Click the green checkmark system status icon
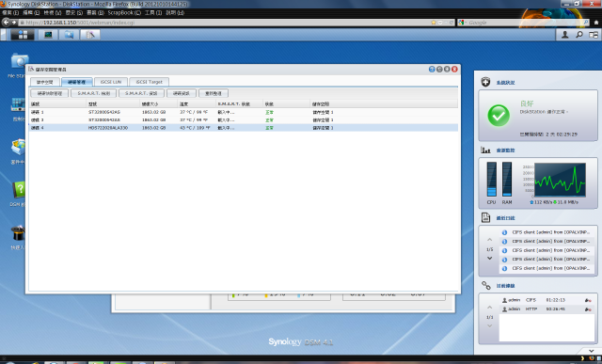 pyautogui.click(x=499, y=115)
